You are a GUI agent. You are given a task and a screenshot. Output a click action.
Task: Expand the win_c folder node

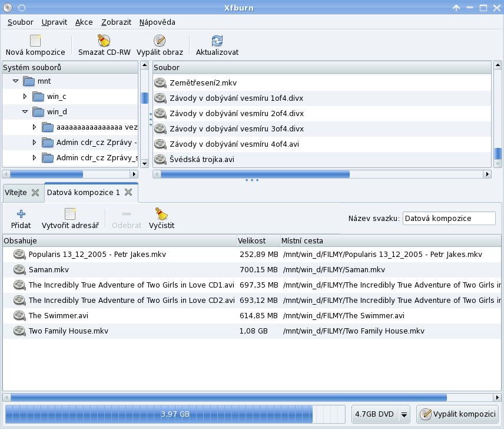[25, 97]
